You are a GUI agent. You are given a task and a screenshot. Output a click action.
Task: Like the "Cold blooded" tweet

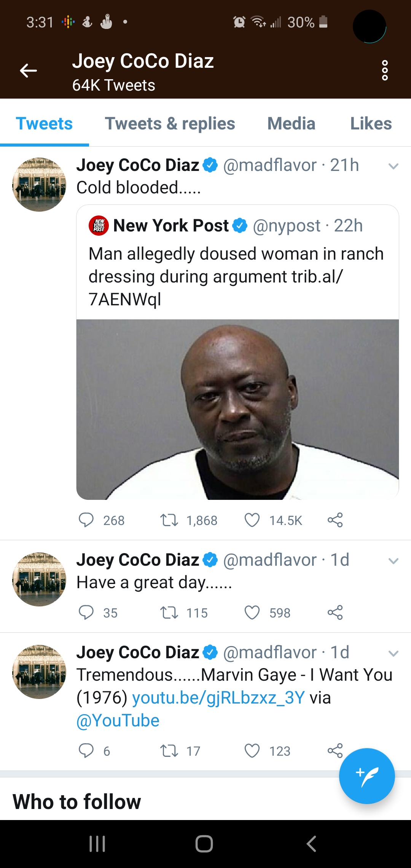252,520
